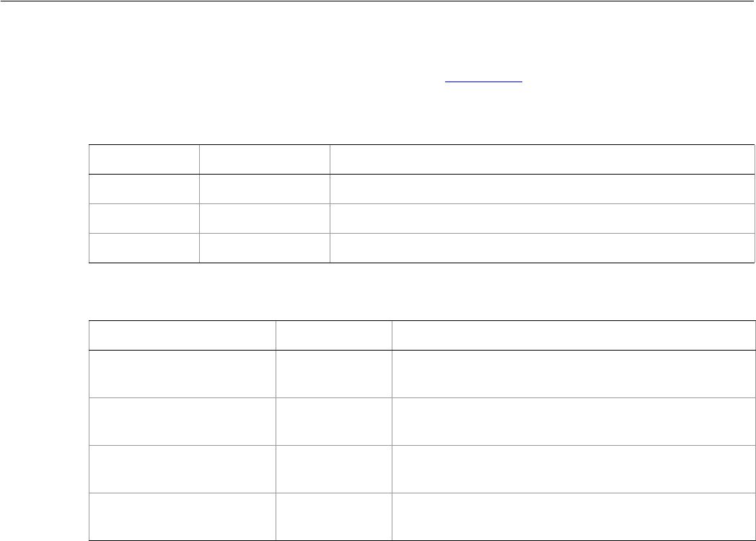Screen dimensions: 756x541
Task: Click third body row, first column of lower table
Action: tap(183, 469)
